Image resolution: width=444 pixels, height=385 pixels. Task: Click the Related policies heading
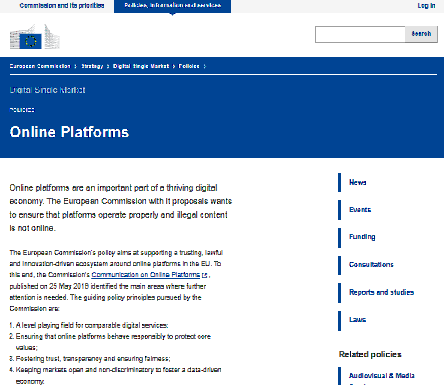pyautogui.click(x=370, y=354)
